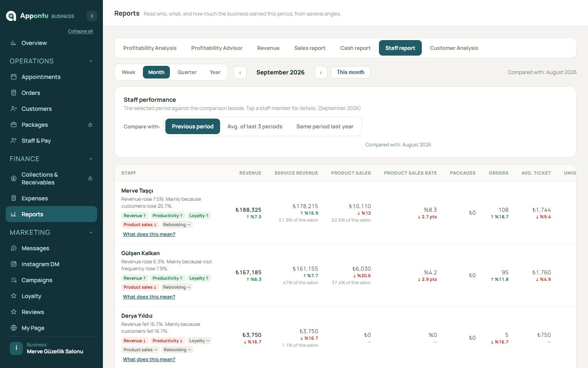Image resolution: width=588 pixels, height=368 pixels.
Task: Click the Staff & Pay people icon
Action: pyautogui.click(x=13, y=141)
